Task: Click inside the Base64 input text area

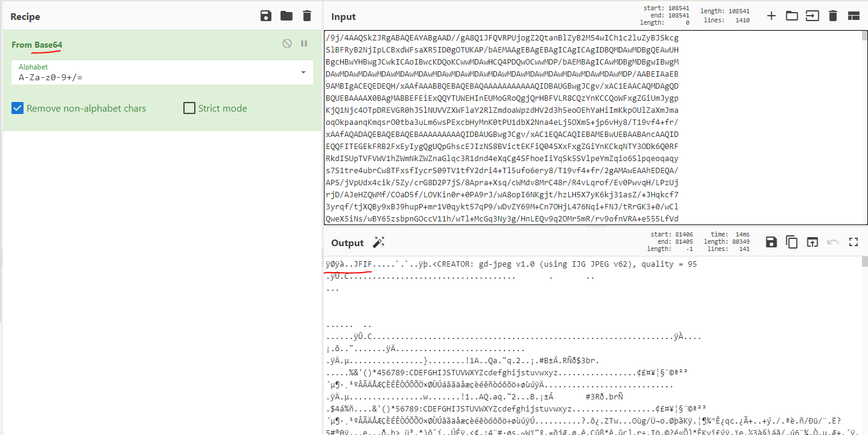Action: (592, 127)
